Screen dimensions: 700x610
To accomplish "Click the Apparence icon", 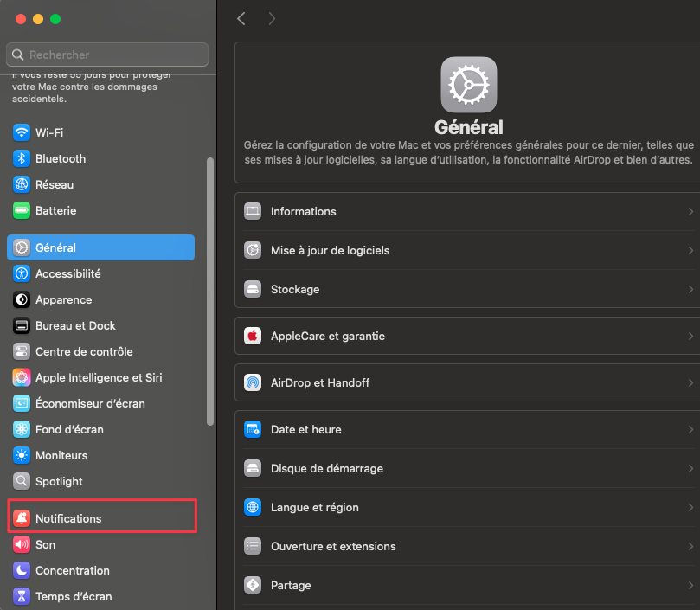I will click(22, 299).
